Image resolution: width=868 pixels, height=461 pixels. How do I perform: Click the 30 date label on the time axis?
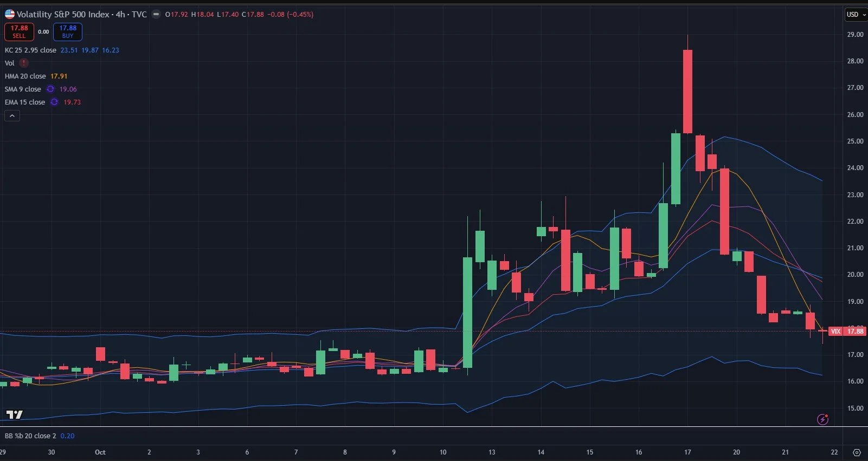[52, 452]
